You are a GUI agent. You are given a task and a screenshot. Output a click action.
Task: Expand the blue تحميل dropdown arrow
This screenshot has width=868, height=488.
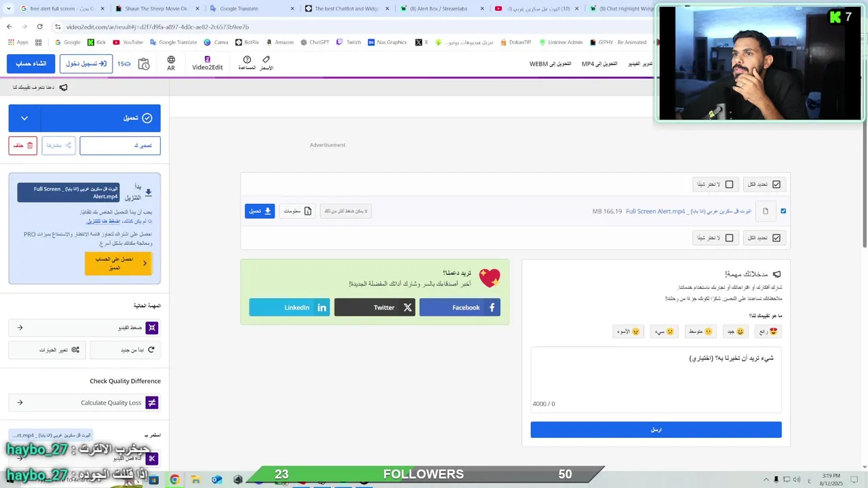click(x=24, y=118)
